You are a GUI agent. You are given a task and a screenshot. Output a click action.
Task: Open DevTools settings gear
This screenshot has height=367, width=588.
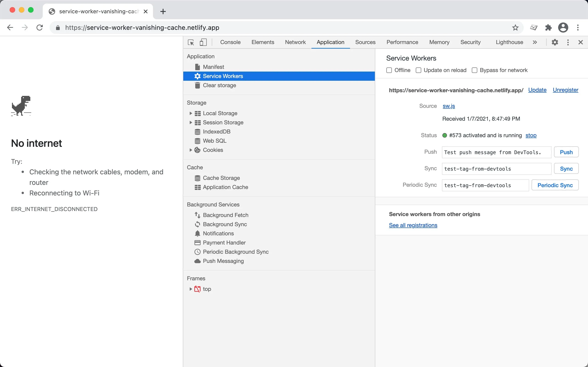[555, 42]
